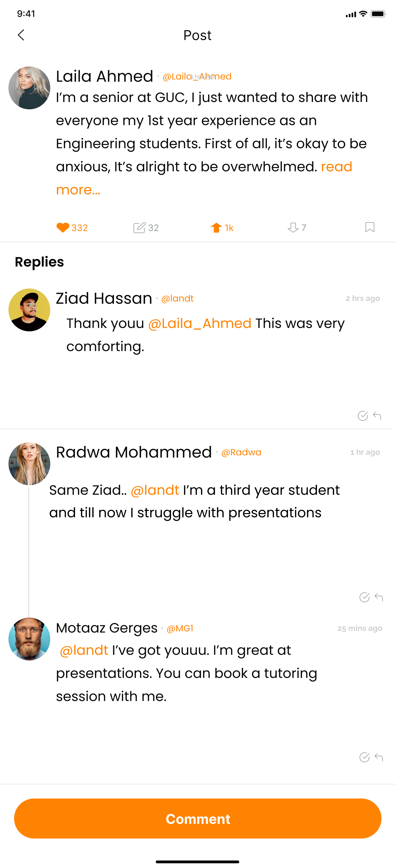This screenshot has height=868, width=395.
Task: Downvote the post with 7 downvotes
Action: (x=293, y=228)
